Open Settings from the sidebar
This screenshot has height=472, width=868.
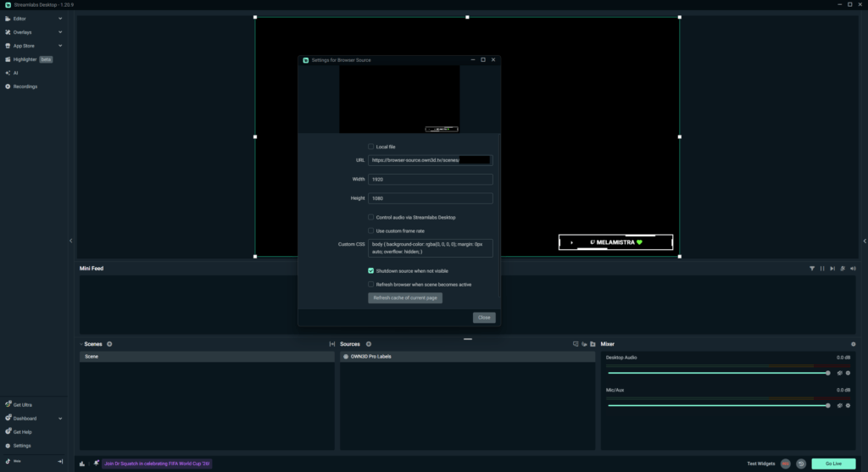point(22,445)
